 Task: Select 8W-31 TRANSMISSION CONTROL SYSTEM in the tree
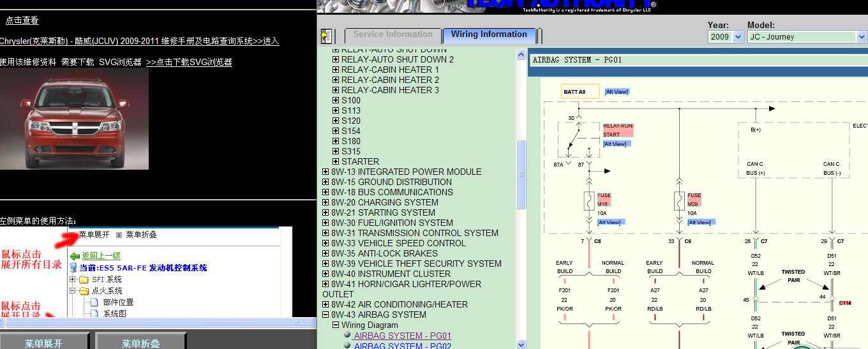(x=415, y=233)
